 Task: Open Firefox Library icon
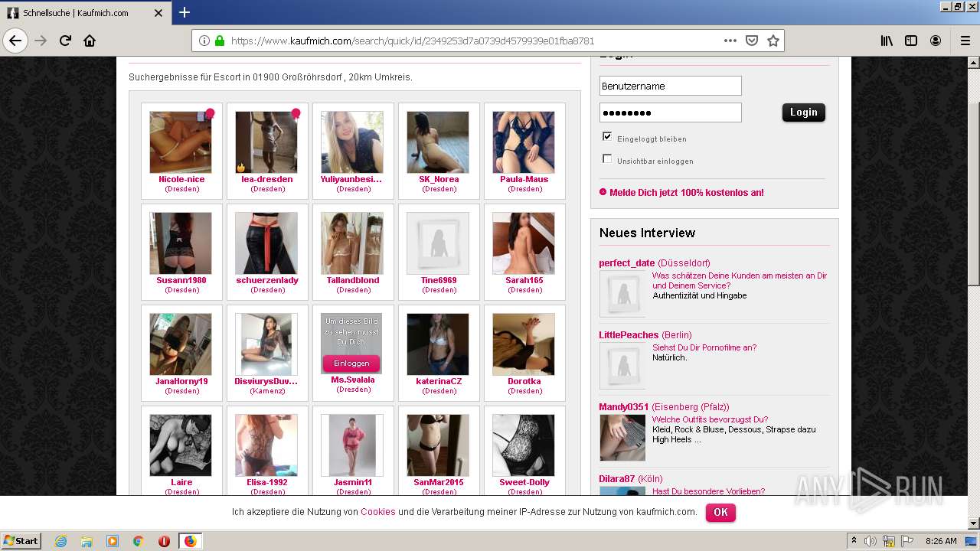point(887,41)
